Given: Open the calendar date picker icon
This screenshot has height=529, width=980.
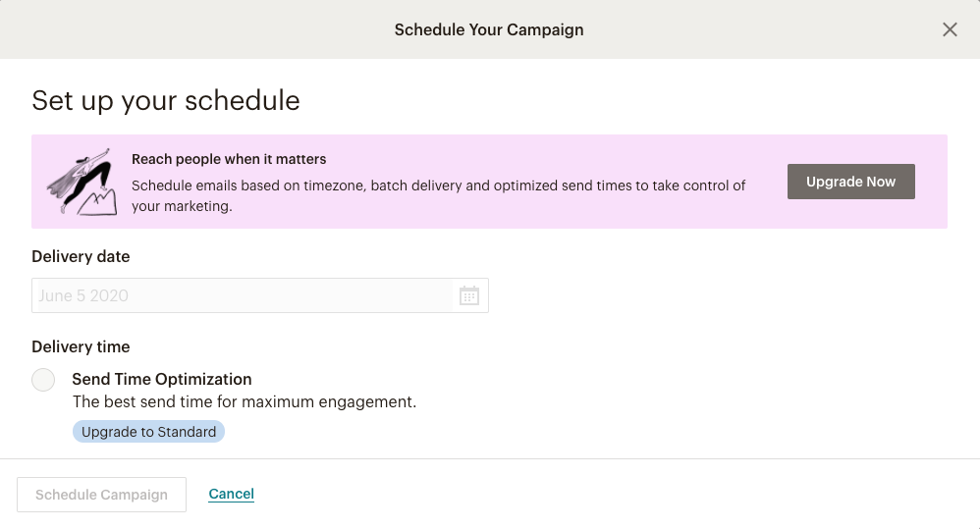Looking at the screenshot, I should (x=468, y=295).
